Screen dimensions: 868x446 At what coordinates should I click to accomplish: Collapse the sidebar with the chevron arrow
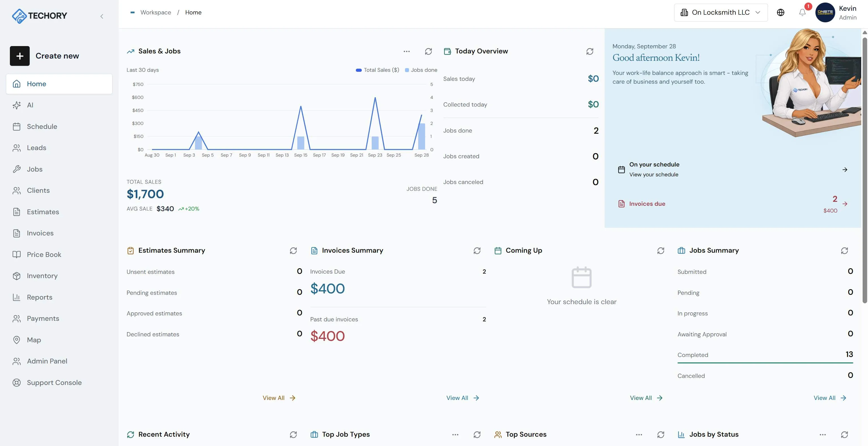[x=102, y=16]
